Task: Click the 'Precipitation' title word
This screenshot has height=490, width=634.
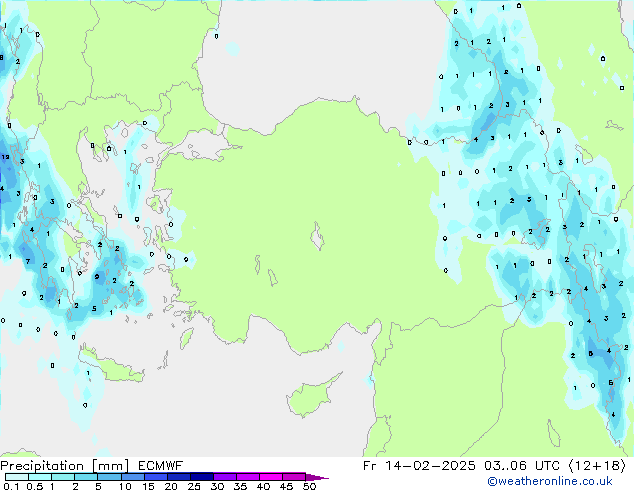Action: point(42,466)
